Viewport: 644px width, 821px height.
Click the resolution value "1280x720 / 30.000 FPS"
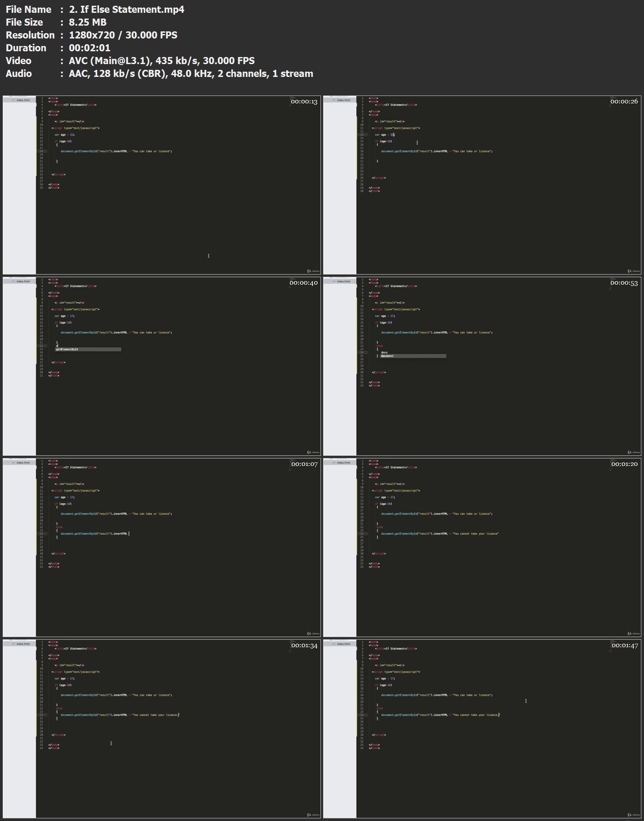[x=123, y=35]
